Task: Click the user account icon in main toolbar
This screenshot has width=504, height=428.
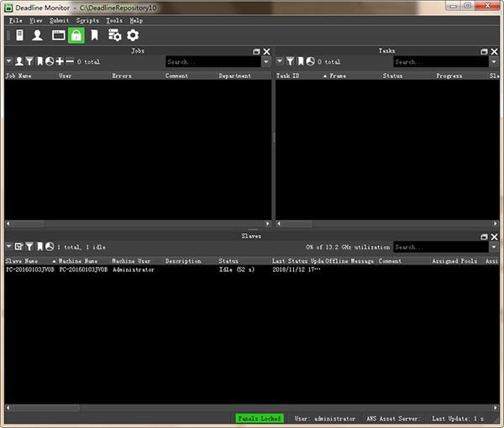Action: (37, 35)
